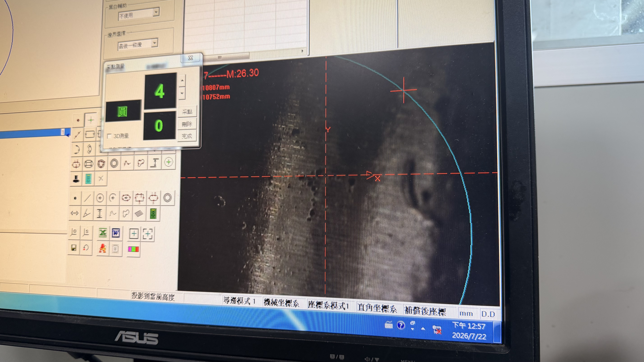Select the ellipse-by-points tool in upper toolbar
The width and height of the screenshot is (644, 362).
pos(76,164)
